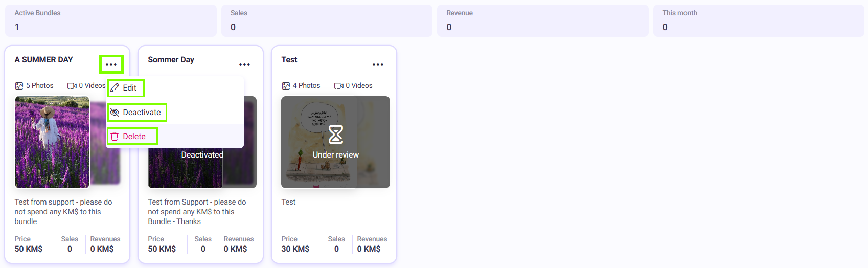Screen dimensions: 868x268
Task: Click the Active Bundles stat card
Action: [111, 20]
